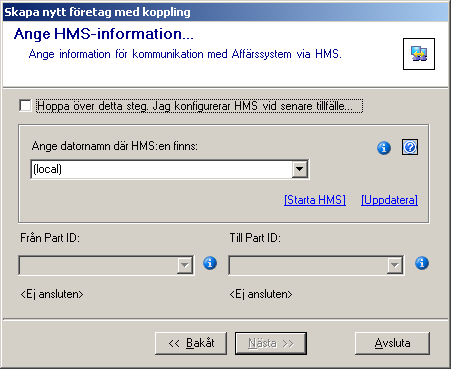Go back with the '<< Bakåt' button
This screenshot has height=369, width=451.
tap(191, 343)
